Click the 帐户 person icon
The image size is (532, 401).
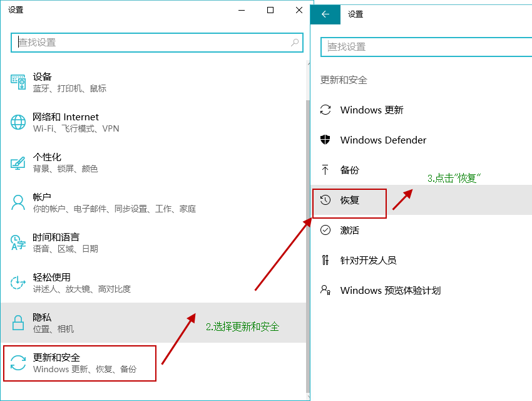(x=18, y=203)
